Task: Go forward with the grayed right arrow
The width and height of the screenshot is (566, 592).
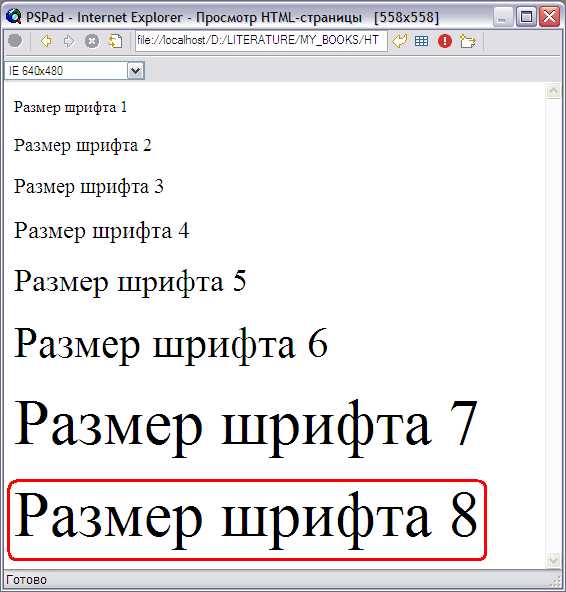Action: pos(69,40)
